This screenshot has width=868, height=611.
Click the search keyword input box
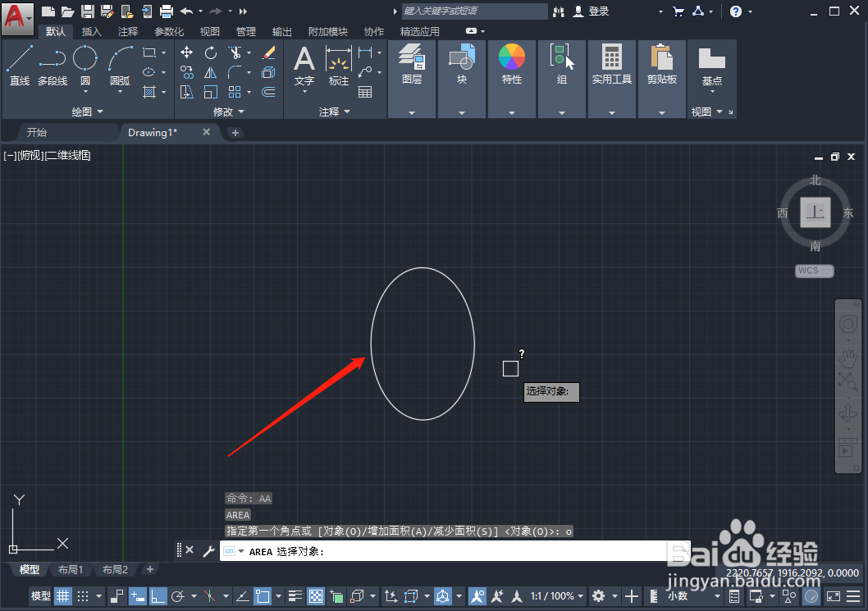(474, 11)
